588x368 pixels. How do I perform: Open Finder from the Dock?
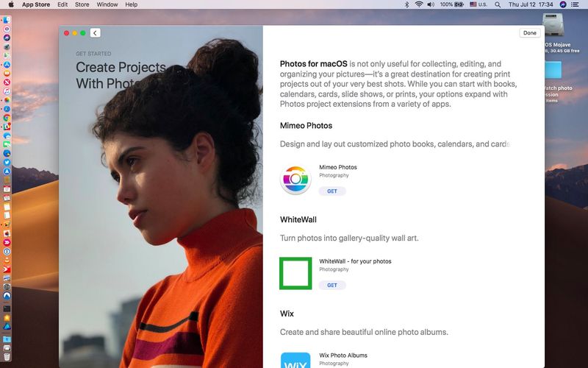7,21
